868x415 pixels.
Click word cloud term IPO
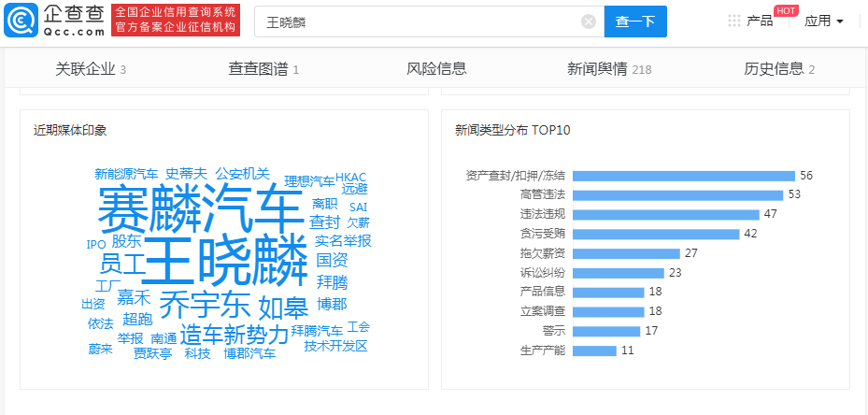(95, 244)
